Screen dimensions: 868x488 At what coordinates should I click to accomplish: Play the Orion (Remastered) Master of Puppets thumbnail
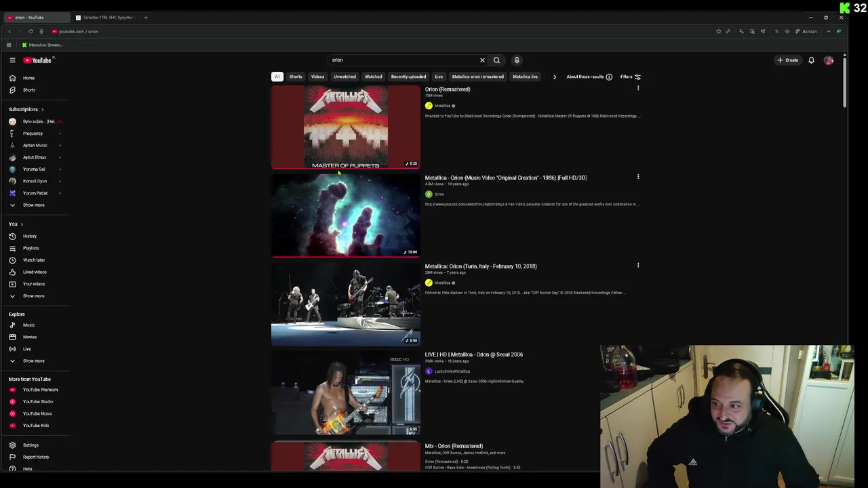click(x=346, y=127)
